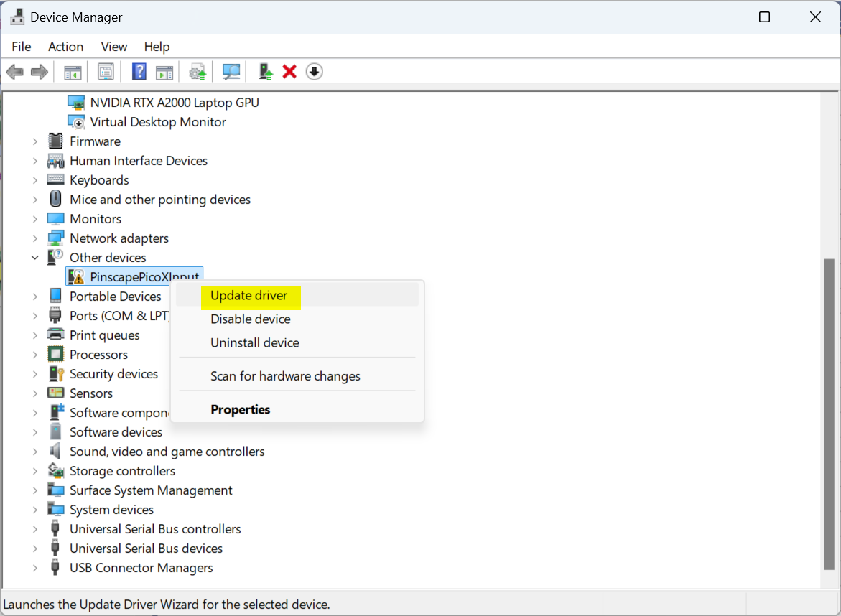This screenshot has width=841, height=616.
Task: Select the Network adapters label
Action: (x=119, y=238)
